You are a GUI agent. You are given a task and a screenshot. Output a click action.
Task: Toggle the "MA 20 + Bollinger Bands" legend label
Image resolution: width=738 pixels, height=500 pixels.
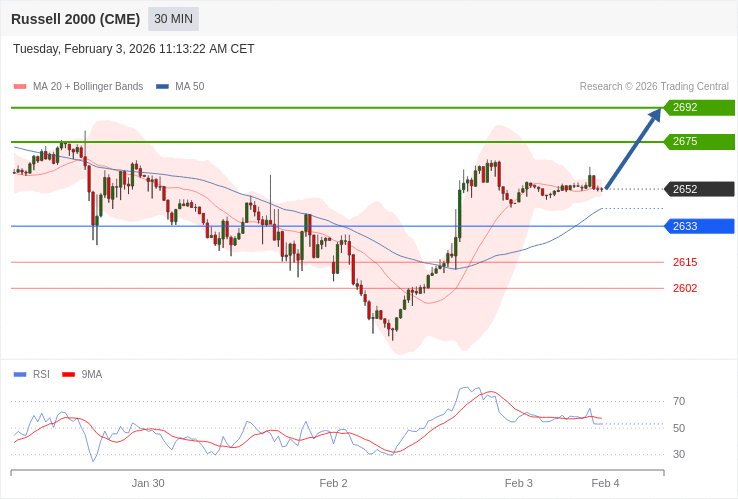tap(88, 87)
